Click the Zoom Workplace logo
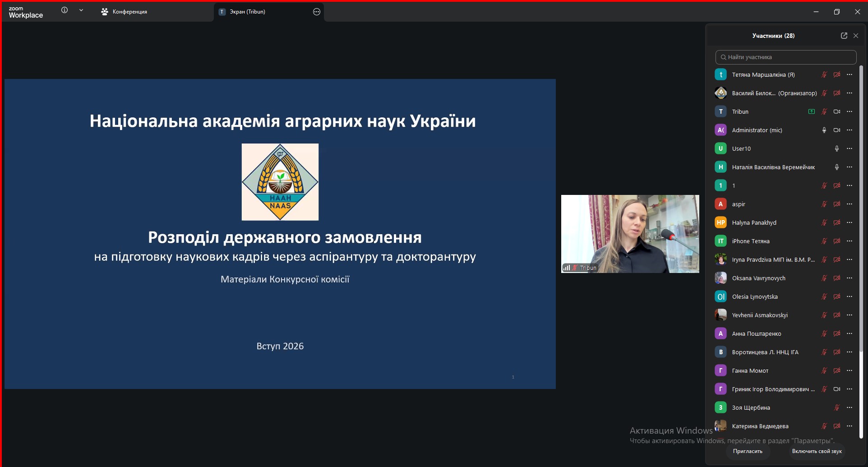 [26, 12]
